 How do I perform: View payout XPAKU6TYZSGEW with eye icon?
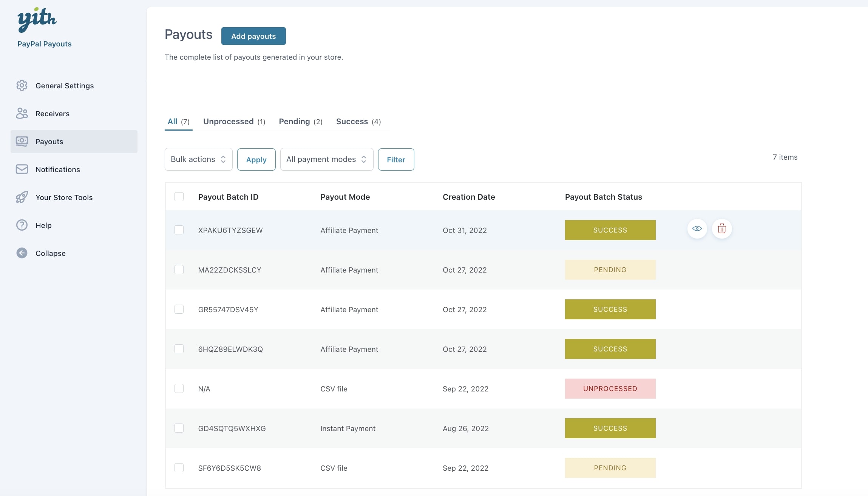tap(697, 229)
